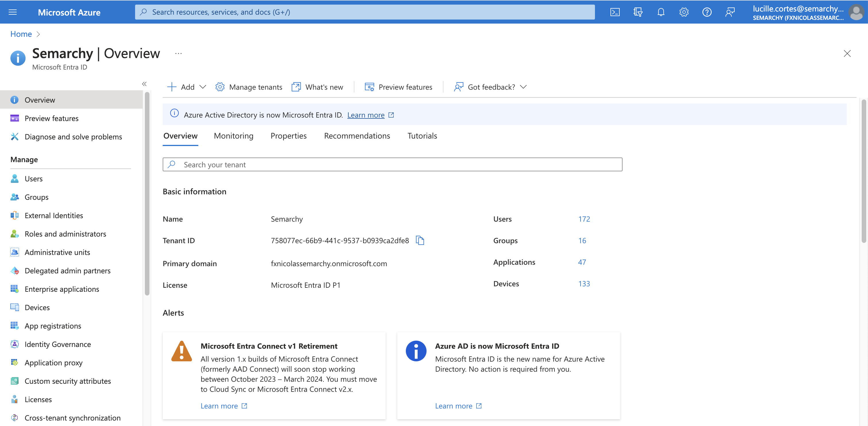
Task: Open the Azure portal hamburger menu
Action: 12,12
